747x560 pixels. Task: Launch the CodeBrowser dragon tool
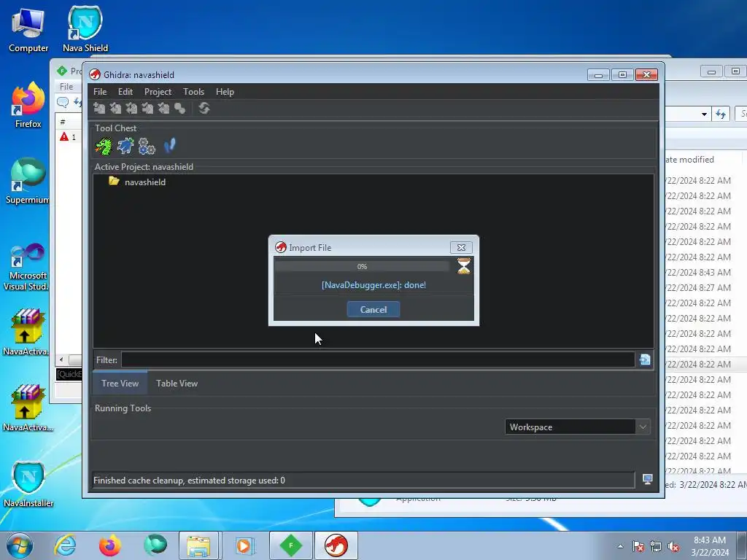[104, 146]
